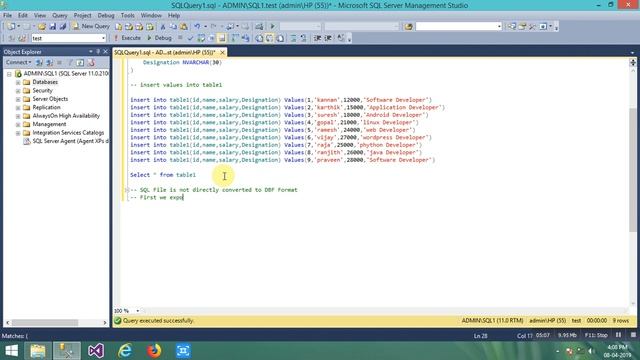Open Visual Studio from taskbar
Image resolution: width=640 pixels, height=360 pixels.
click(96, 351)
